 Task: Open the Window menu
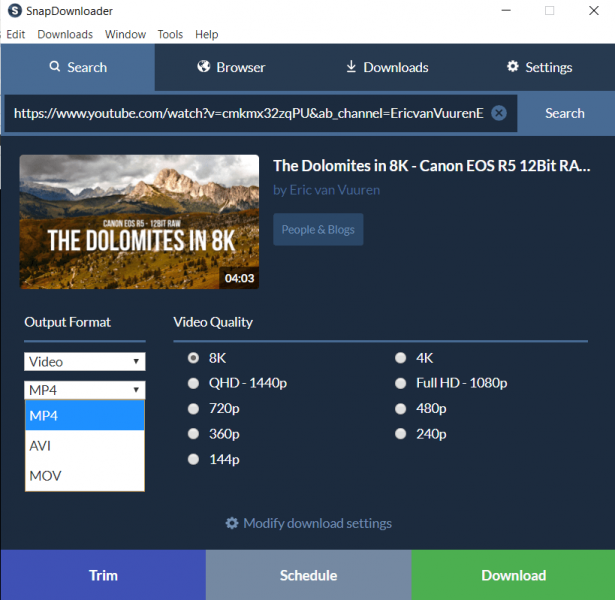point(125,34)
